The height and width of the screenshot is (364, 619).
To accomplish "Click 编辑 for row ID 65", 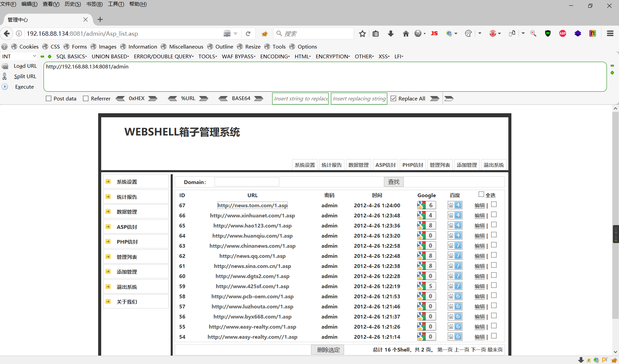I will [x=479, y=225].
